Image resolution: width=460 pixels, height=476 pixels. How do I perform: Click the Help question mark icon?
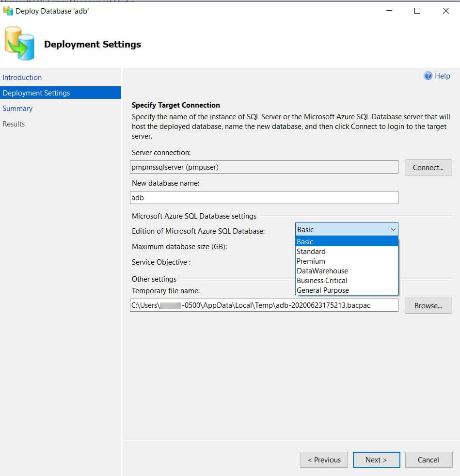point(428,76)
